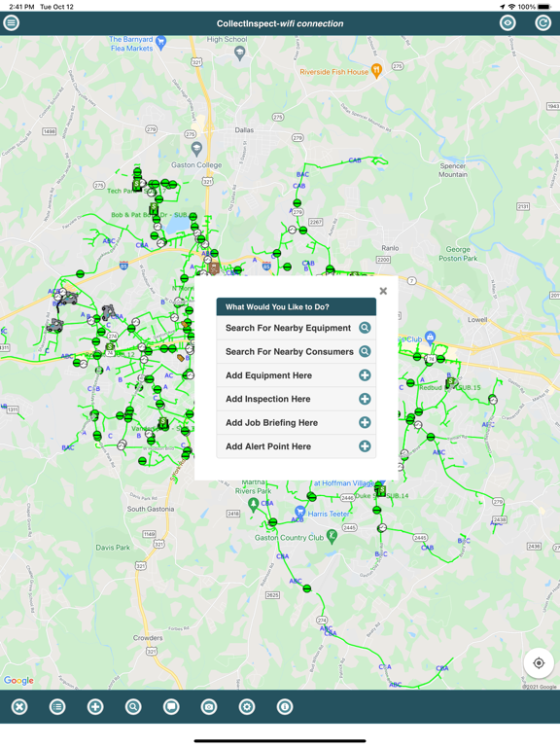Tap the Google logo on map
Viewport: 560px width, 747px height.
click(19, 680)
